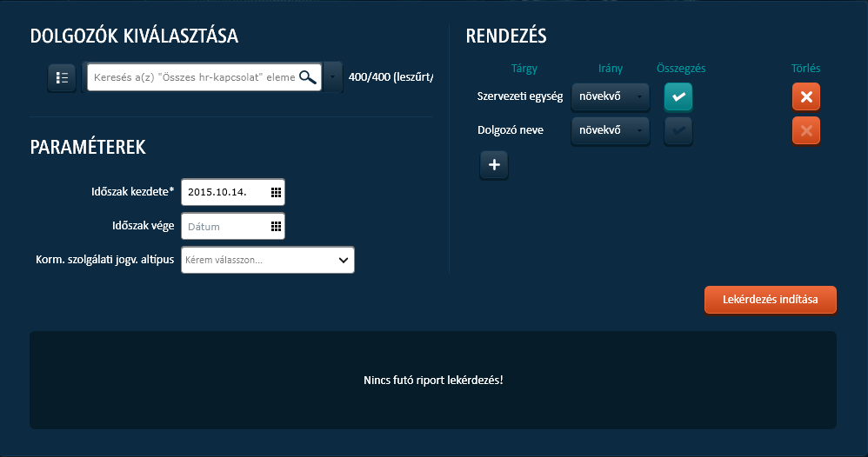
Task: Add a new sorting row with plus
Action: pos(494,165)
